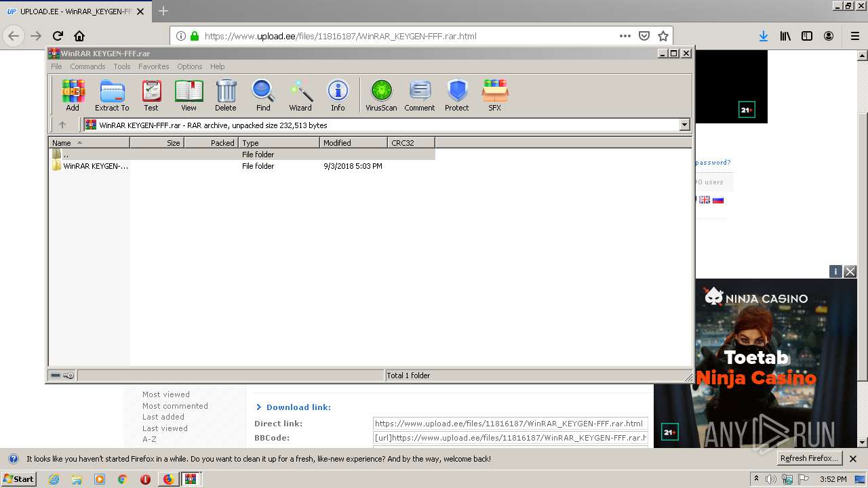
Task: Open Opera from the taskbar
Action: 145,479
